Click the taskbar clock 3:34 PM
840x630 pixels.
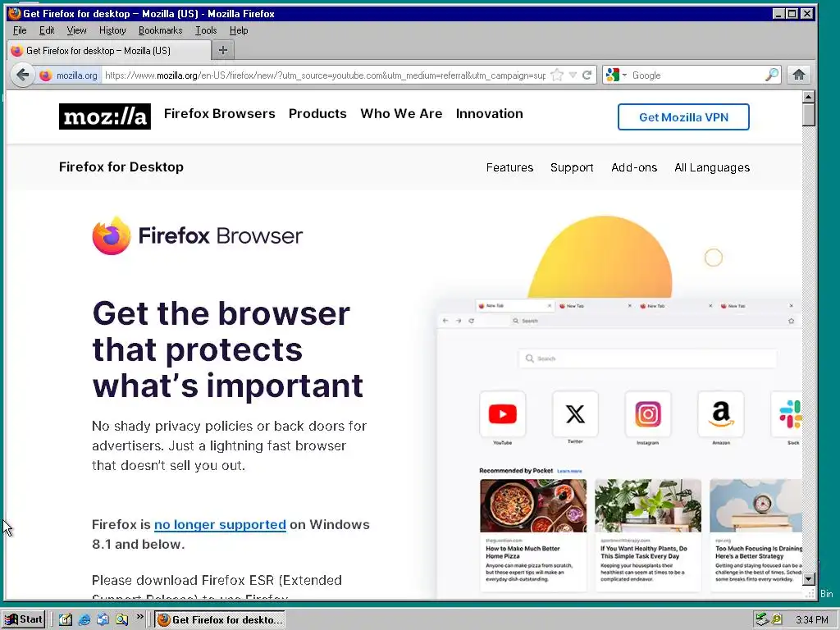pyautogui.click(x=811, y=620)
